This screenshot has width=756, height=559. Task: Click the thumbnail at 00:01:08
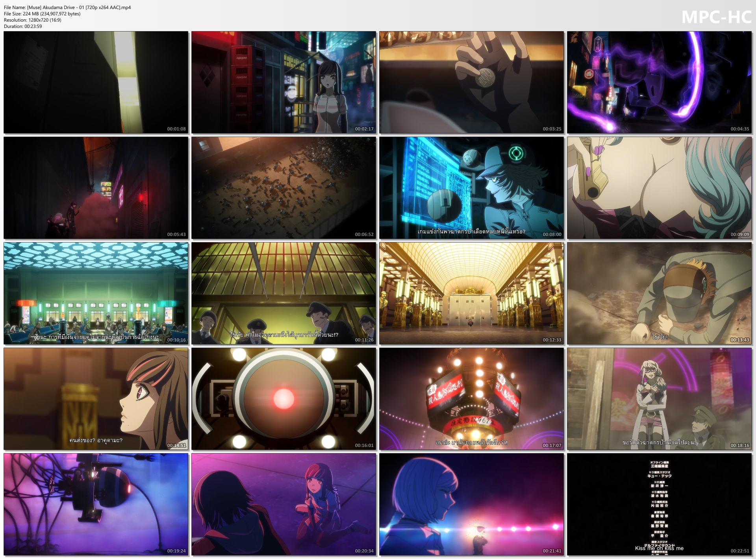(x=96, y=82)
